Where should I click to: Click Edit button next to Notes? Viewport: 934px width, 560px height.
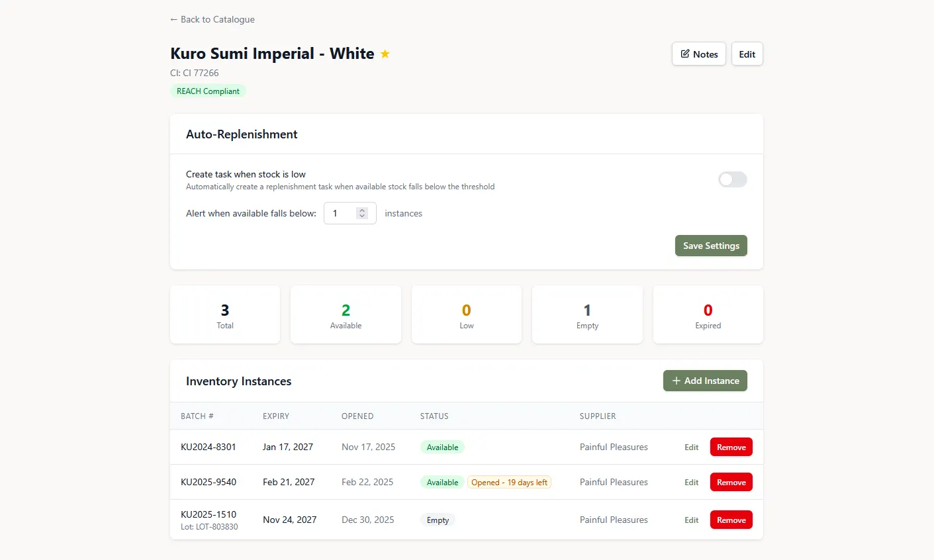[747, 54]
